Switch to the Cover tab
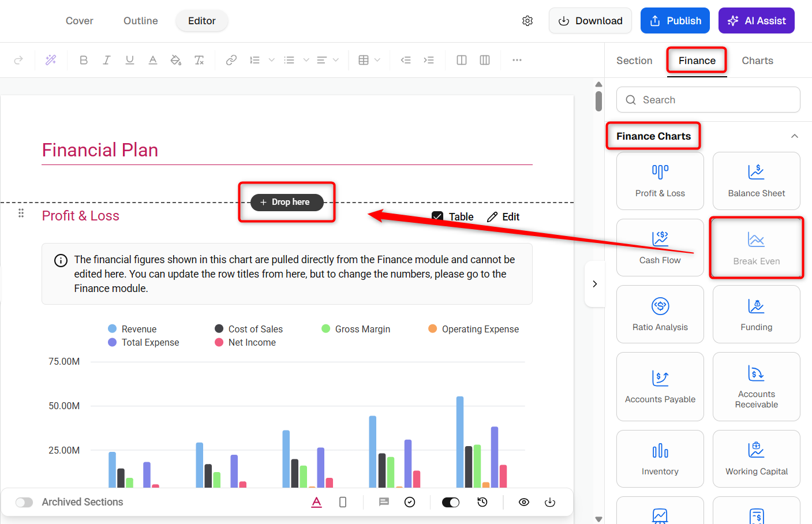 pos(80,21)
